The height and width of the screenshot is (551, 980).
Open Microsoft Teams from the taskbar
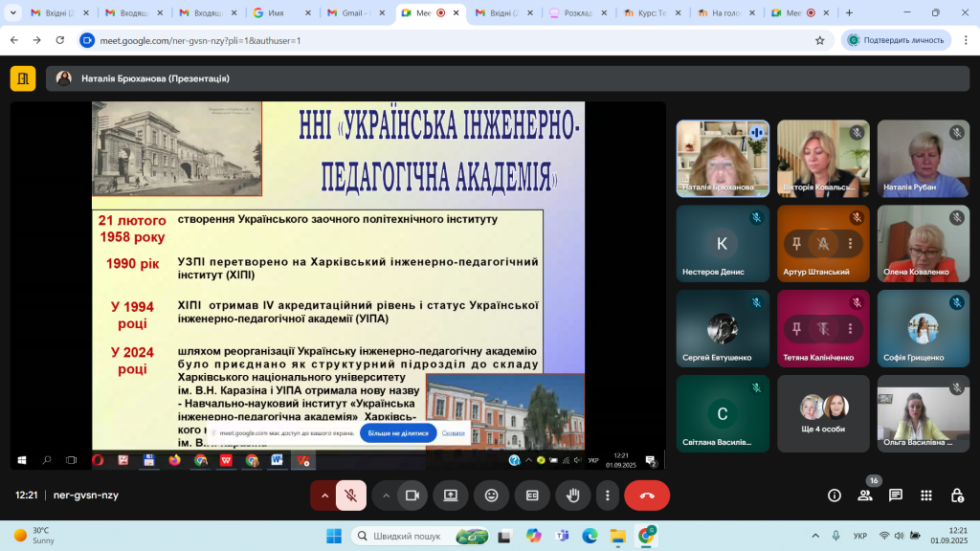coord(562,536)
